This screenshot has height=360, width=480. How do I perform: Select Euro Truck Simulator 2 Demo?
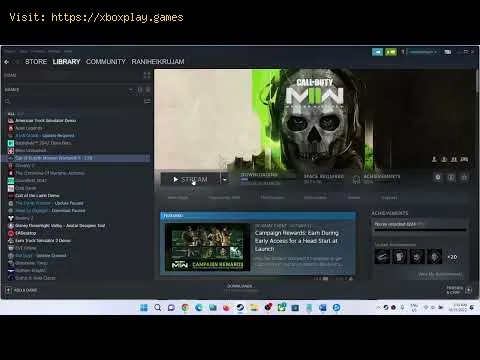pos(43,241)
